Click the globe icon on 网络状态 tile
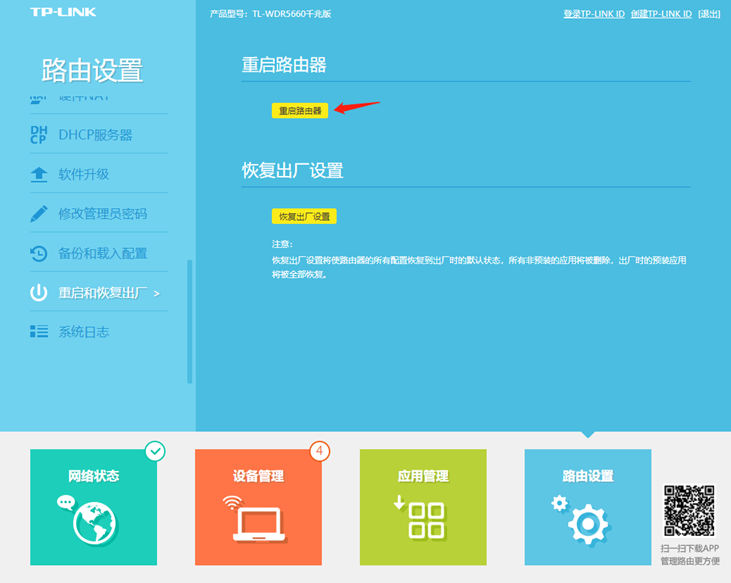Screen dimensions: 731x583 [95, 520]
